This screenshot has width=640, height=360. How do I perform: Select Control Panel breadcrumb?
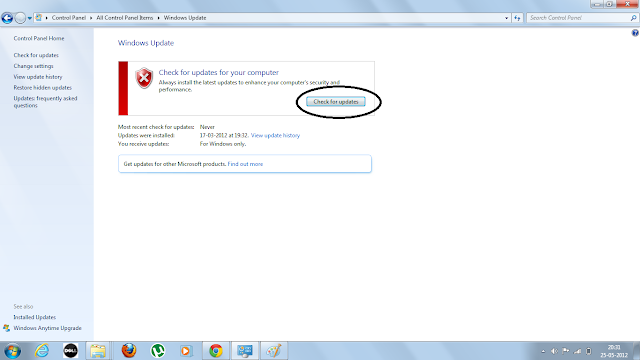tap(69, 18)
